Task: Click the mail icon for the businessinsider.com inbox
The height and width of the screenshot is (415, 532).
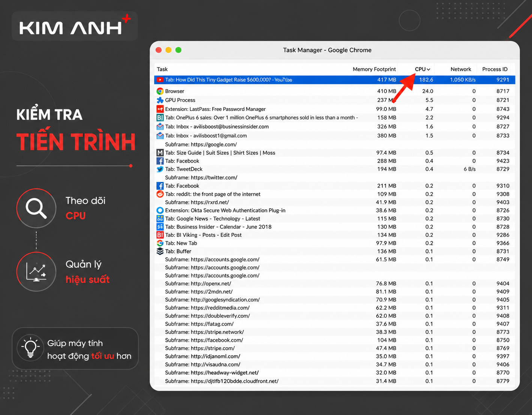Action: [160, 127]
